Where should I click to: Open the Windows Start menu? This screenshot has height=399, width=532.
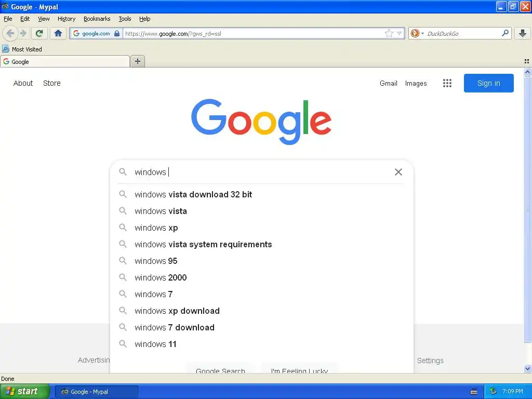(25, 392)
